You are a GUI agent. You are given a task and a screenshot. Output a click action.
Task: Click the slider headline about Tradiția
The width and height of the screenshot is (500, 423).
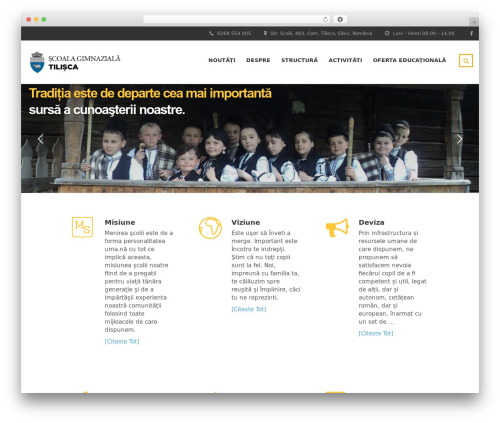[x=150, y=101]
